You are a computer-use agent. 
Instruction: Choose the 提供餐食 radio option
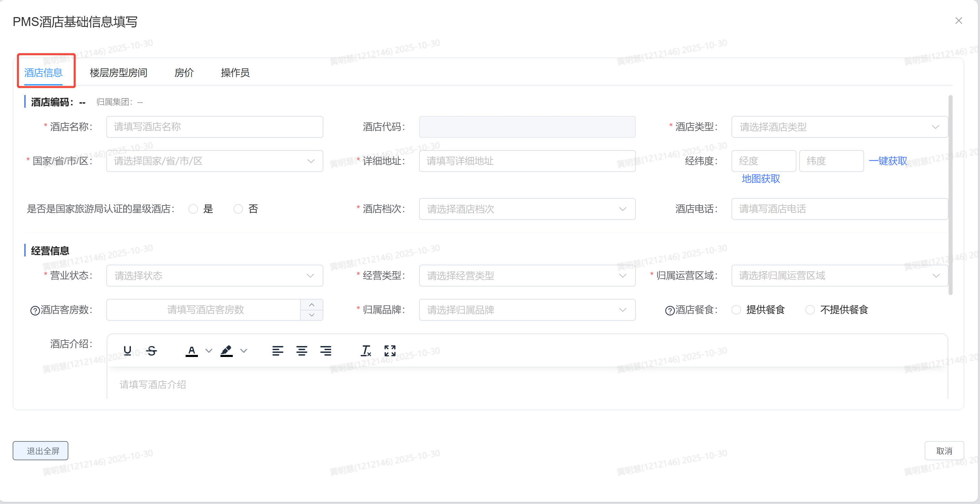tap(737, 310)
